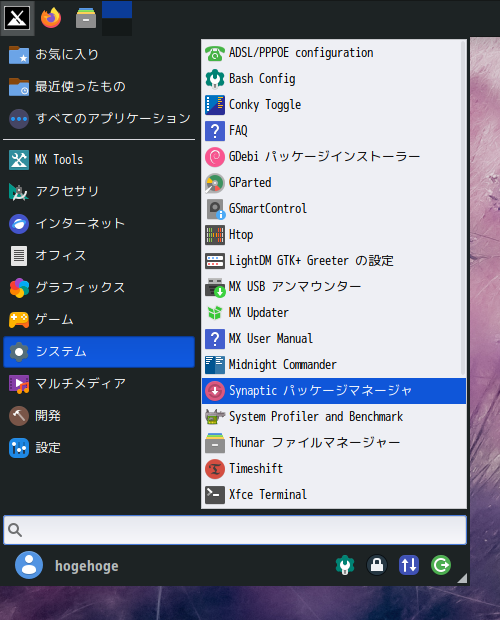
Task: Click the MX Linux menu launcher icon
Action: (17, 18)
